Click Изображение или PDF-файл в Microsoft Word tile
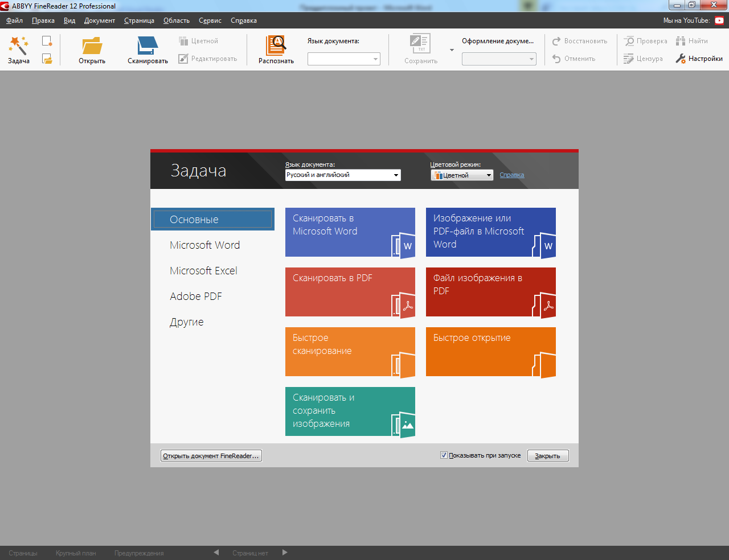The height and width of the screenshot is (560, 729). [491, 232]
